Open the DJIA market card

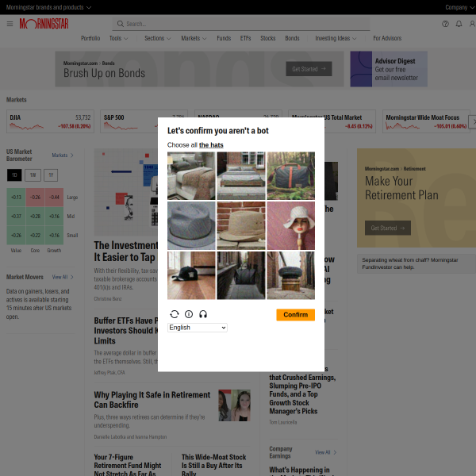coord(50,121)
